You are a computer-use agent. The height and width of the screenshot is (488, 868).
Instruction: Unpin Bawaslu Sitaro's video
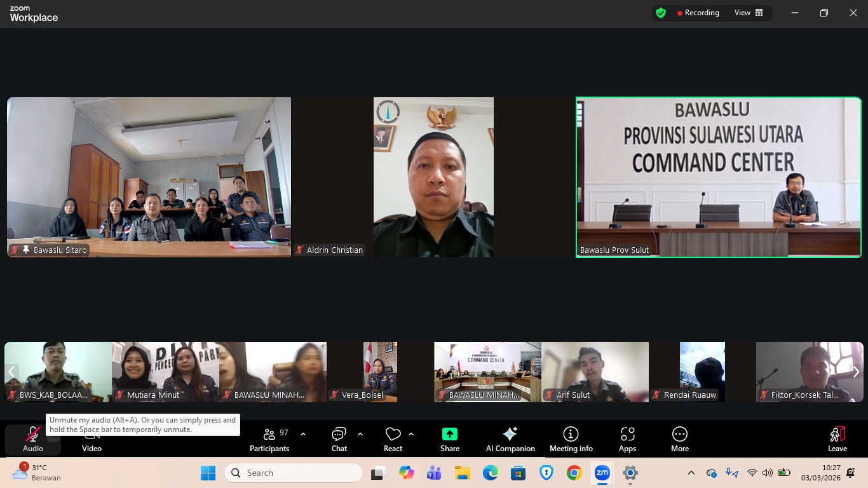(x=25, y=250)
